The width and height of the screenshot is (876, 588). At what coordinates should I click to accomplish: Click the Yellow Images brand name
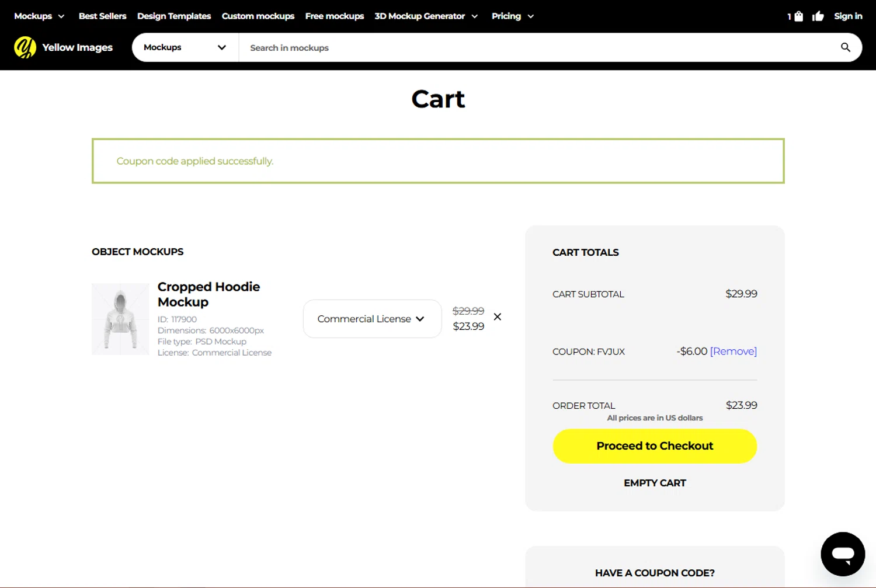(77, 47)
